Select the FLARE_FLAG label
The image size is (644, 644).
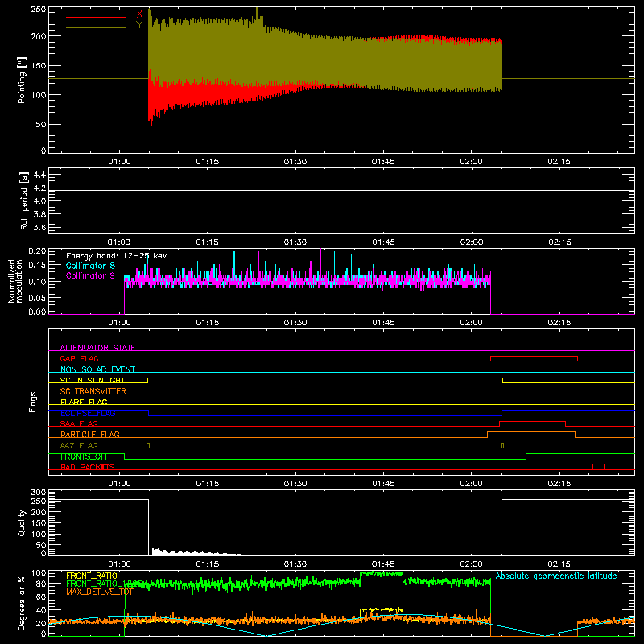tap(84, 402)
